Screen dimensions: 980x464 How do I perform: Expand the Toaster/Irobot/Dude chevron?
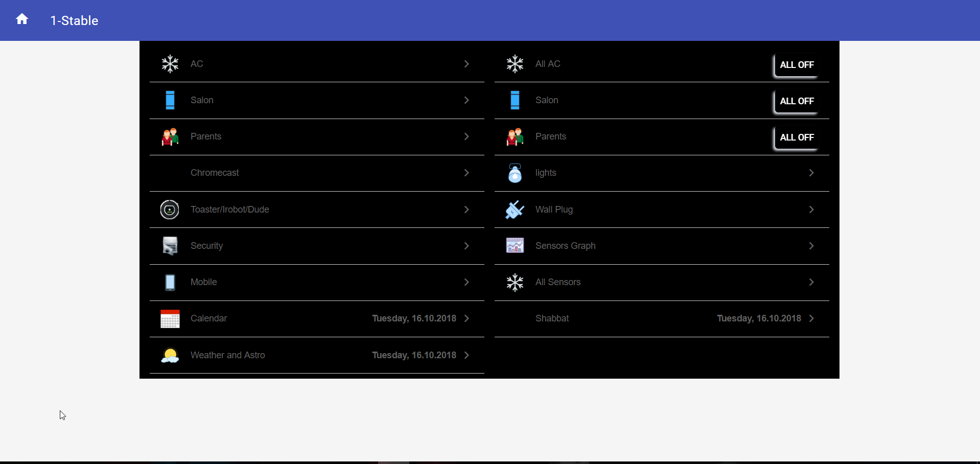(466, 210)
